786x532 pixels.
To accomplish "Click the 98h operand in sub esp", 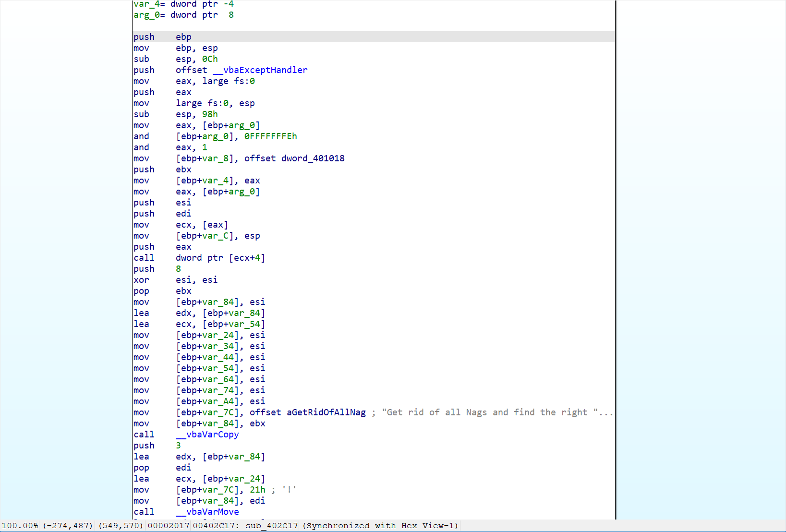I will pos(210,114).
